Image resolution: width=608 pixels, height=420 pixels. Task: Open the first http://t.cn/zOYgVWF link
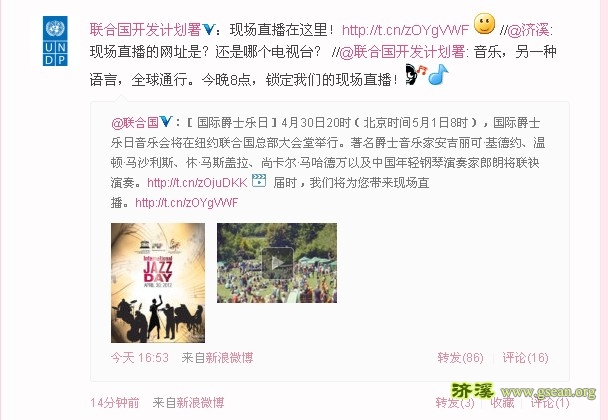coord(405,30)
